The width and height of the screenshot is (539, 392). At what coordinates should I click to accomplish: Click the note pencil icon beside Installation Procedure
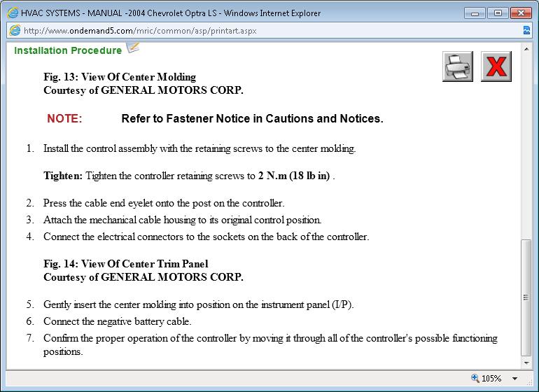[x=133, y=48]
